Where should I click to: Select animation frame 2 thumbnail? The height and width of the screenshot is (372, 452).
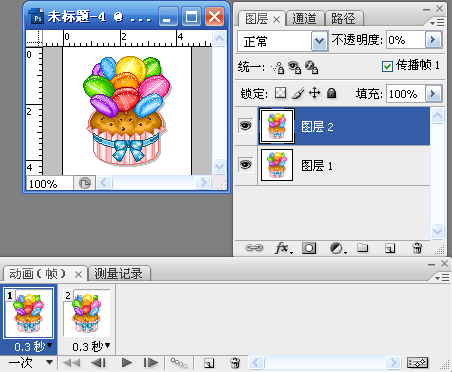[x=87, y=313]
